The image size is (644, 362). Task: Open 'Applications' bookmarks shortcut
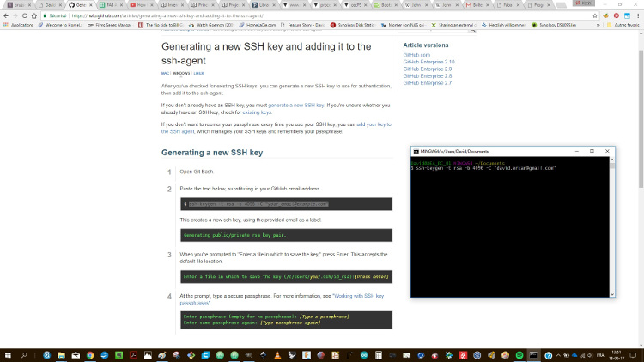click(x=19, y=25)
